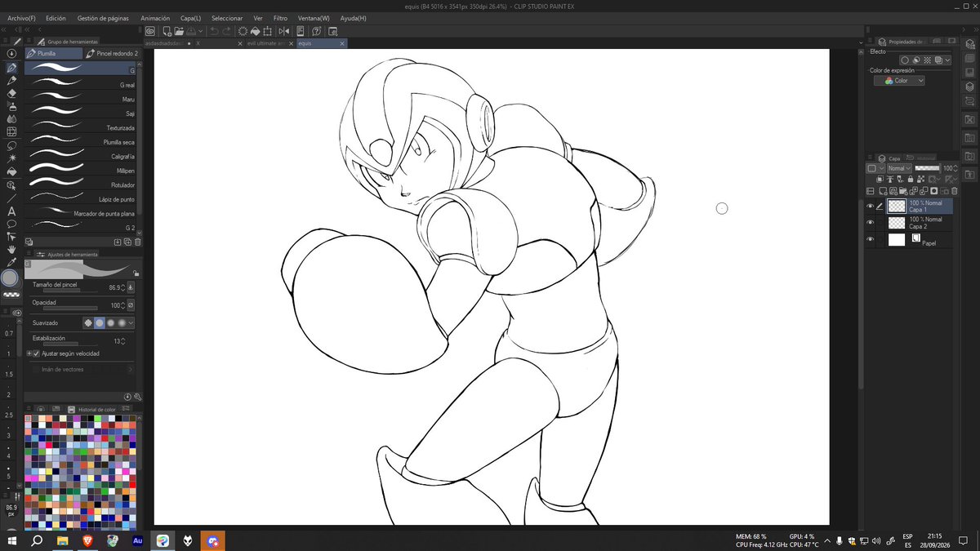Screen dimensions: 980x551
Task: Click the Redo arrow in command bar
Action: point(226,31)
